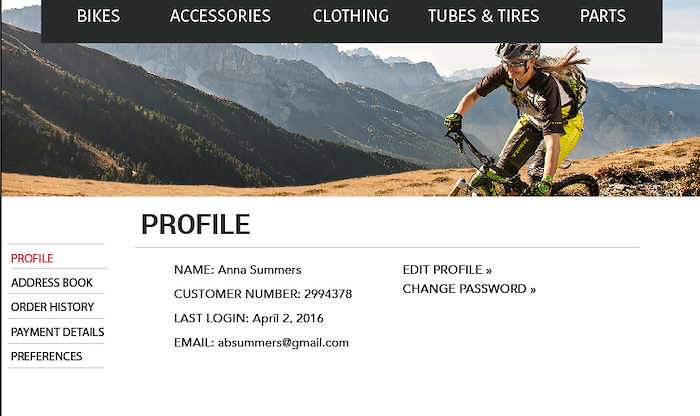
Task: Select PROFILE in the account sidebar
Action: pyautogui.click(x=32, y=258)
